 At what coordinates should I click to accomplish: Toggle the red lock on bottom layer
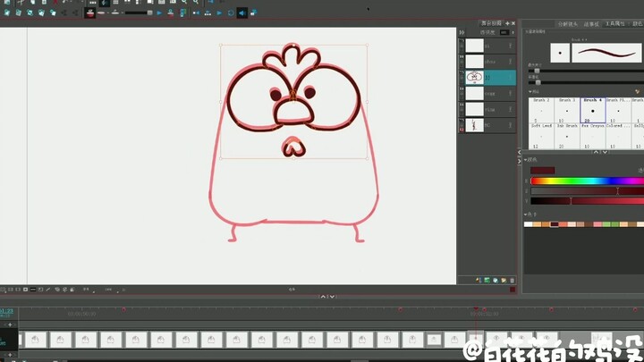pyautogui.click(x=462, y=130)
